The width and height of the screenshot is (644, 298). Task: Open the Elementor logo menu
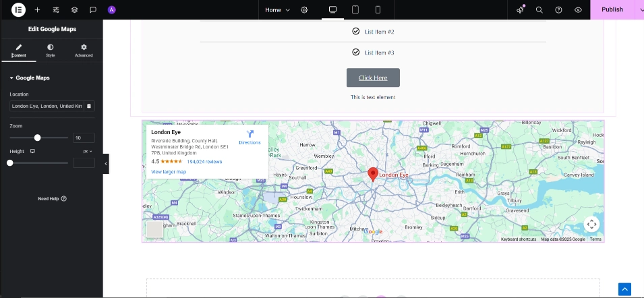tap(18, 9)
